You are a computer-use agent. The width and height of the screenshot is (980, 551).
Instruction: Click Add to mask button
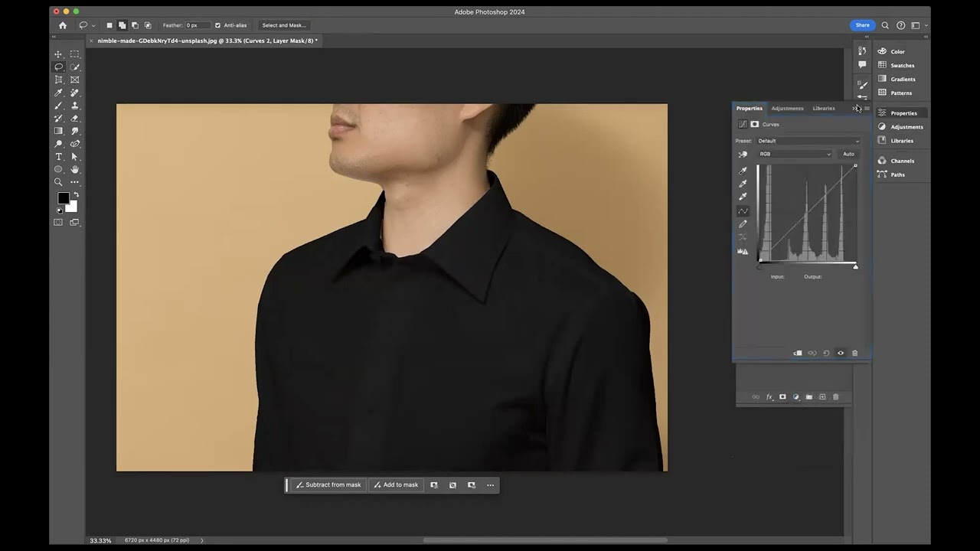(x=396, y=485)
